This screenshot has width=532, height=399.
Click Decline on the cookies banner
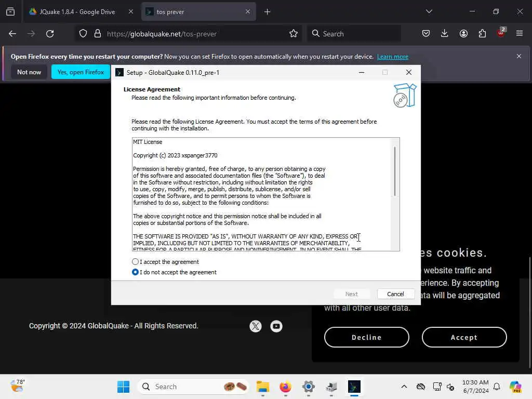[367, 337]
